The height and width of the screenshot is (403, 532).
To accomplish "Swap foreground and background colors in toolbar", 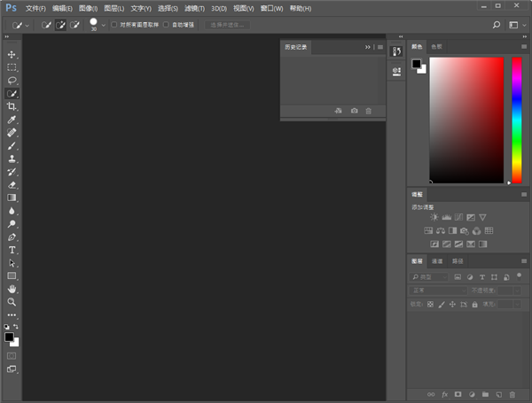I will (x=16, y=327).
